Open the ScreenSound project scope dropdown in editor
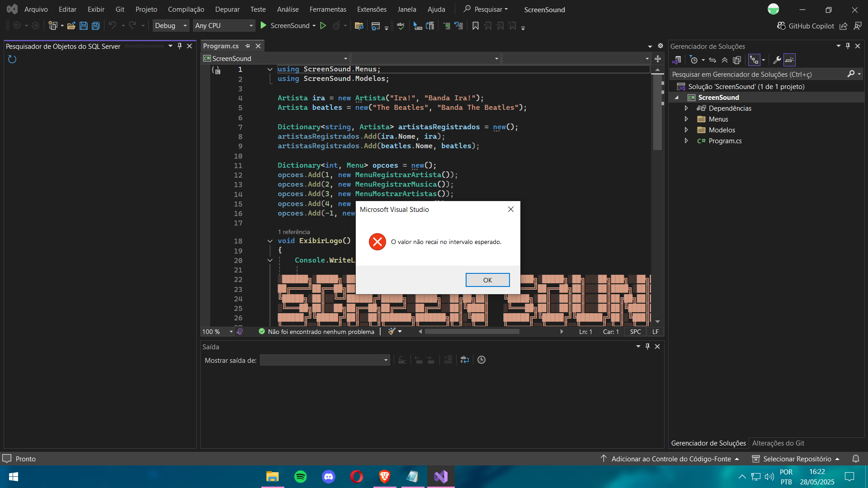The image size is (868, 488). (275, 59)
